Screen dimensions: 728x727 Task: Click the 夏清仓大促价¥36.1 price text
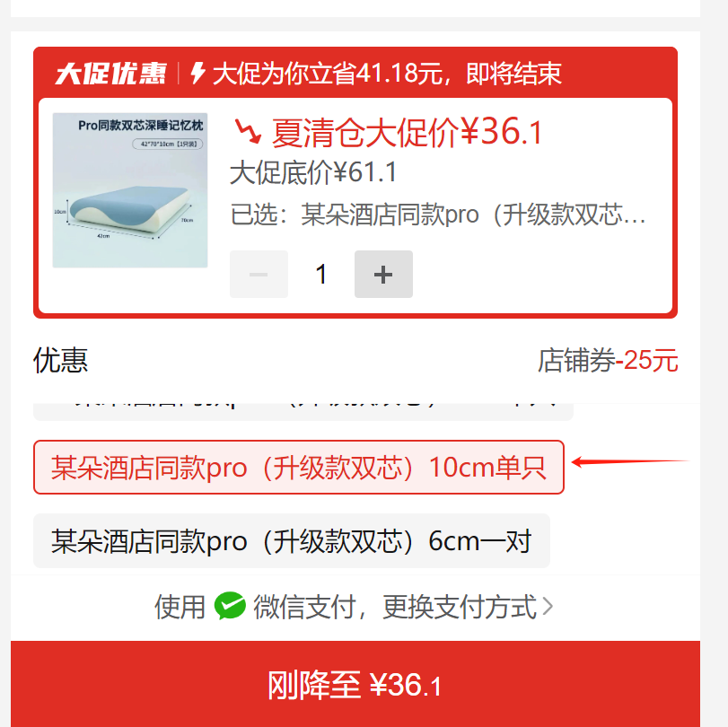click(407, 132)
